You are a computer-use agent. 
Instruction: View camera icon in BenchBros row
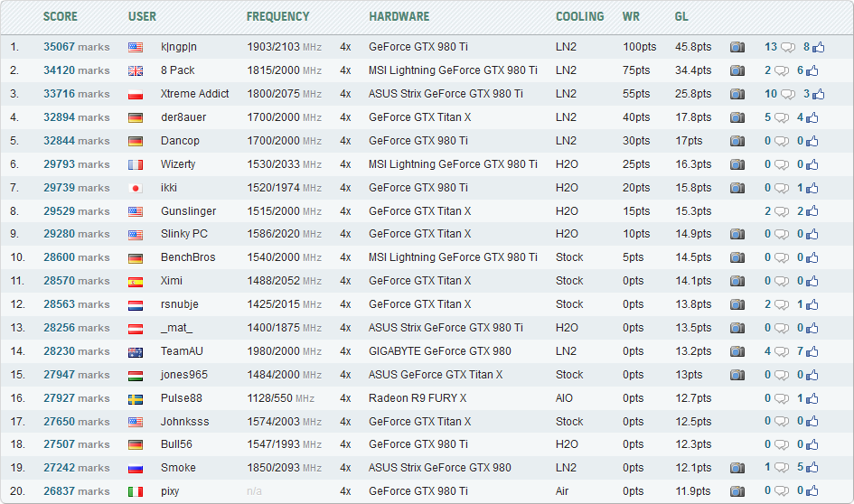pyautogui.click(x=737, y=257)
